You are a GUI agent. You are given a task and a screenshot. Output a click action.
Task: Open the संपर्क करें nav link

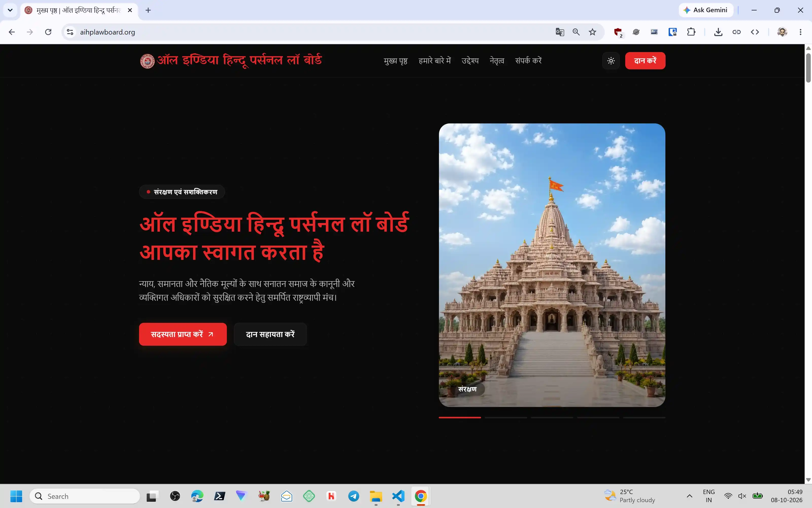529,61
